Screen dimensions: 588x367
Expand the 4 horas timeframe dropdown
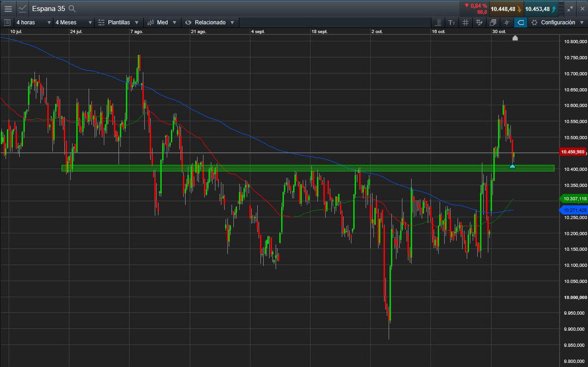click(33, 23)
